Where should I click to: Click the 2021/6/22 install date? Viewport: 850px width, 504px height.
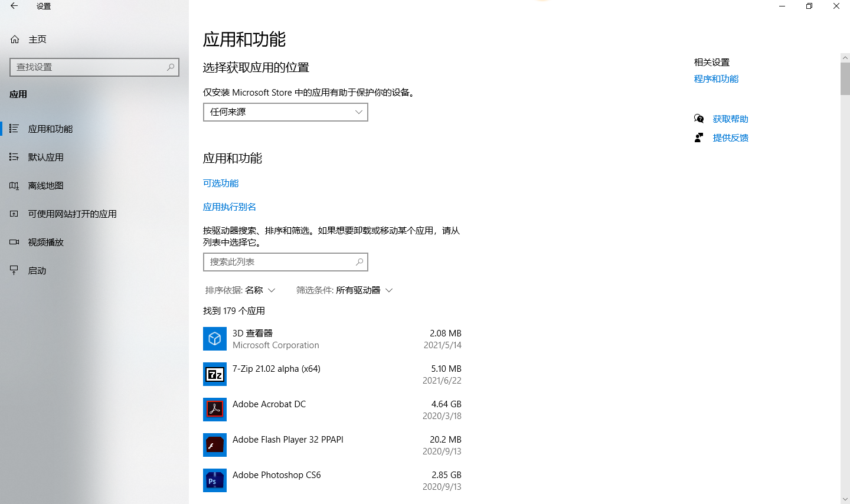pyautogui.click(x=442, y=381)
